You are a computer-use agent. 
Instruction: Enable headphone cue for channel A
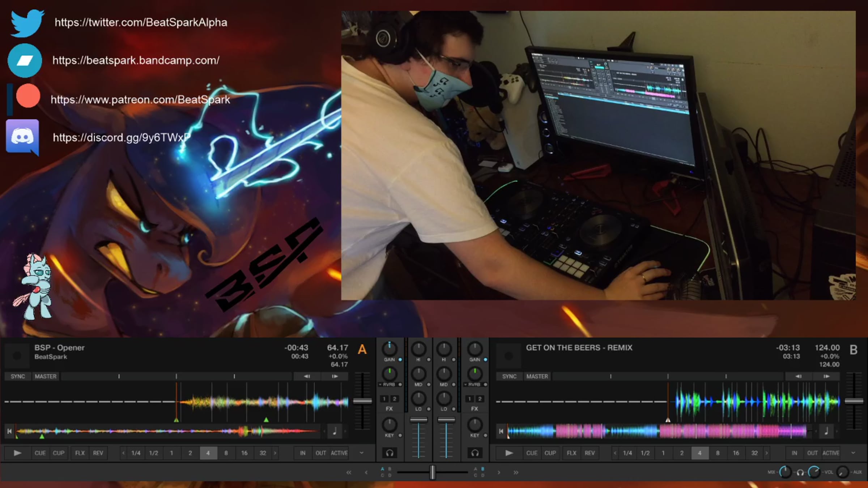pos(390,453)
